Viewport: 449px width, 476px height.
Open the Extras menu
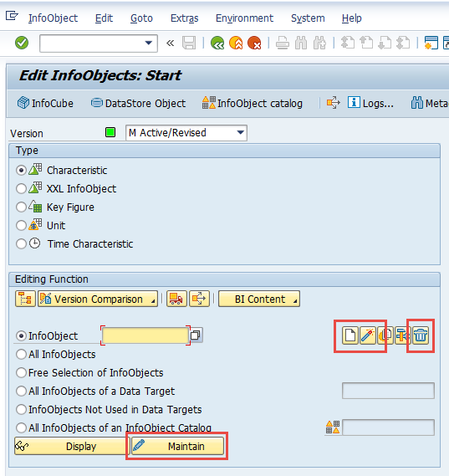coord(185,18)
